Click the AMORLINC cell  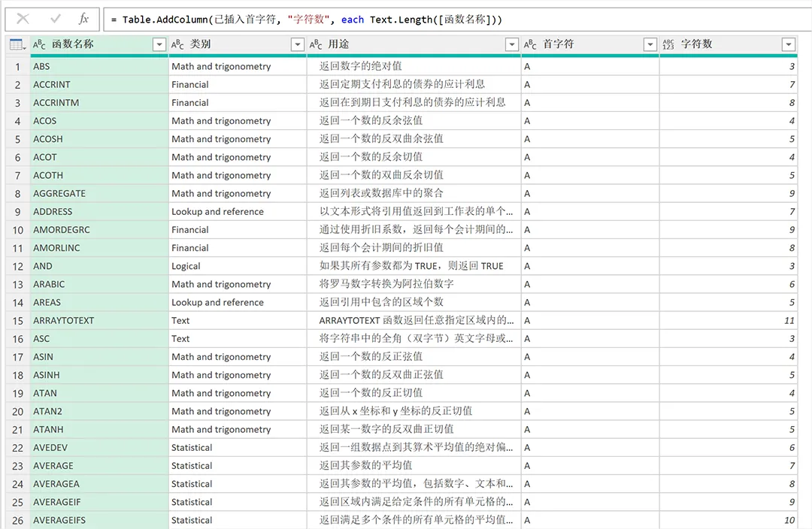point(99,248)
